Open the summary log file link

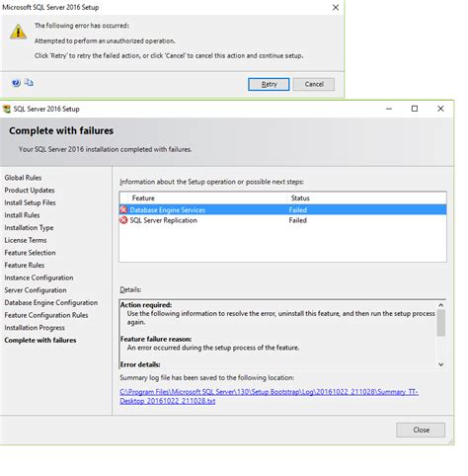pyautogui.click(x=269, y=396)
